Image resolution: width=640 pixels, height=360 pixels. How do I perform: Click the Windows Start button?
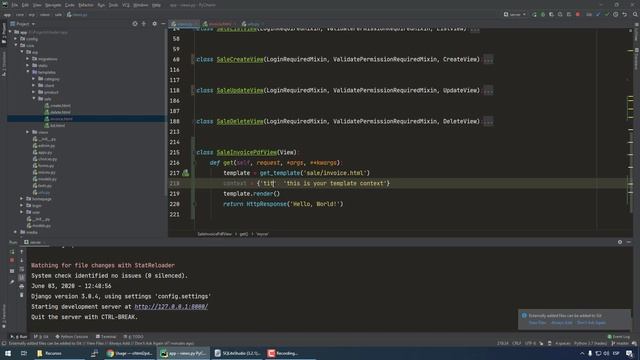[x=7, y=353]
